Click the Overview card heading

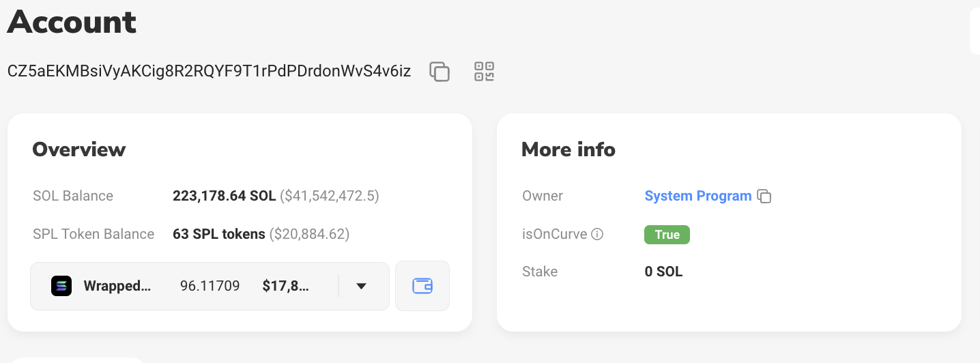tap(79, 149)
